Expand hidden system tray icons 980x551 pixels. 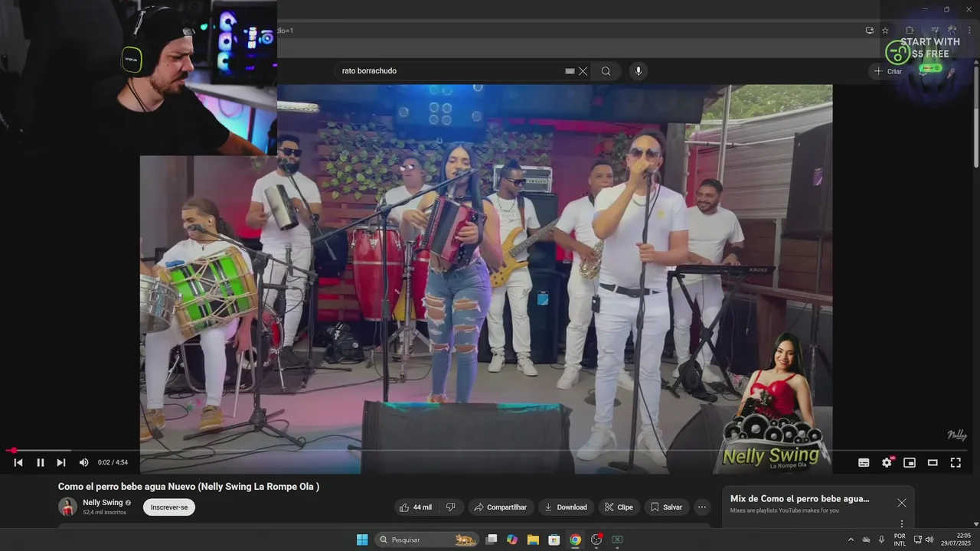pyautogui.click(x=851, y=540)
